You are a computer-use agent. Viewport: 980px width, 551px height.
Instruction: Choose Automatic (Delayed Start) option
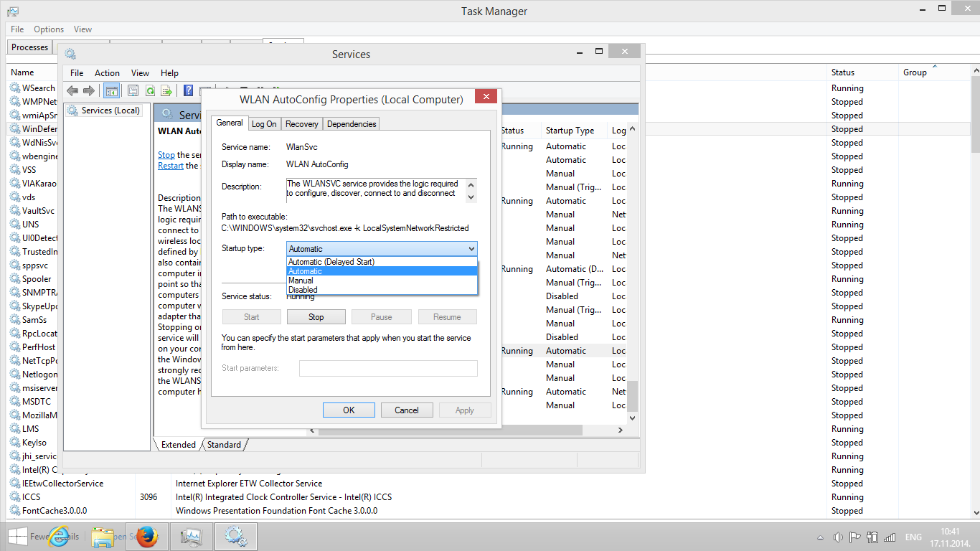tap(382, 262)
